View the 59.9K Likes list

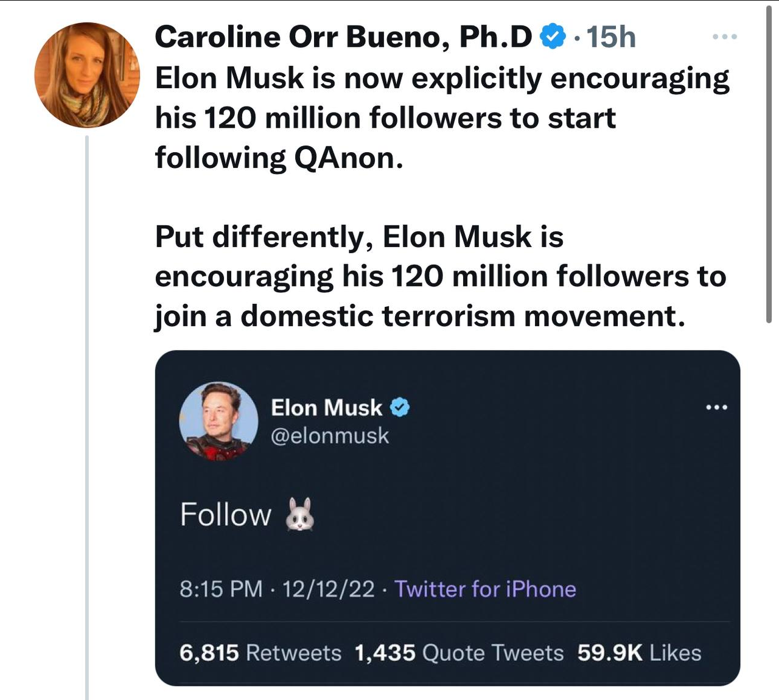(x=639, y=653)
